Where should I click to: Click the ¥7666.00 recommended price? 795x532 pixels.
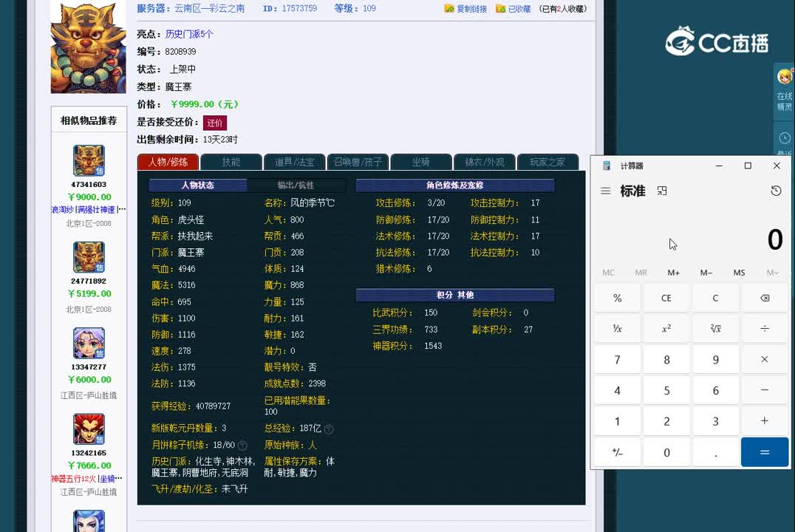(x=89, y=465)
